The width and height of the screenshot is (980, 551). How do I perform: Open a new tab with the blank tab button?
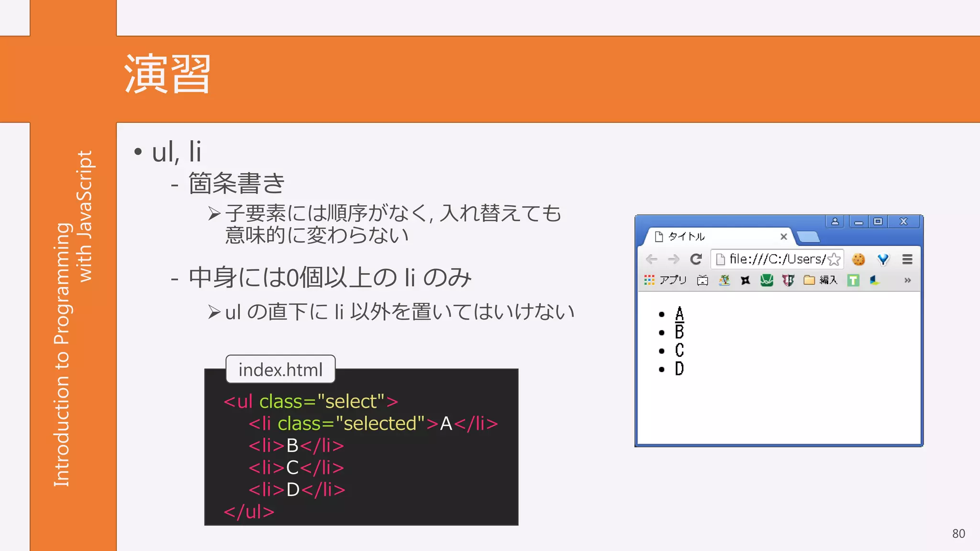[x=809, y=237]
